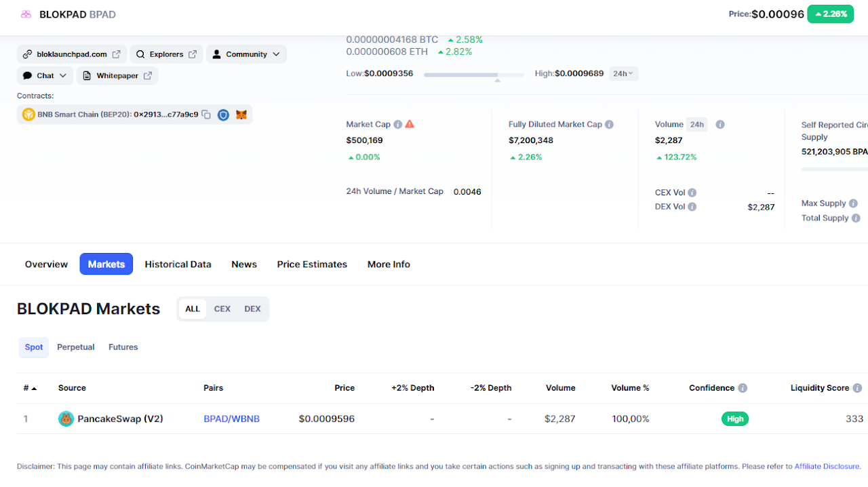Click the Liquidity Score info icon
Image resolution: width=868 pixels, height=487 pixels.
point(857,388)
